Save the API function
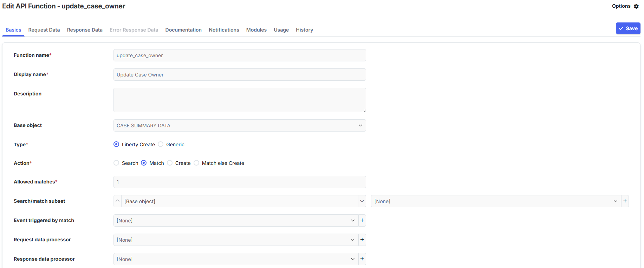This screenshot has height=268, width=644. [x=628, y=28]
